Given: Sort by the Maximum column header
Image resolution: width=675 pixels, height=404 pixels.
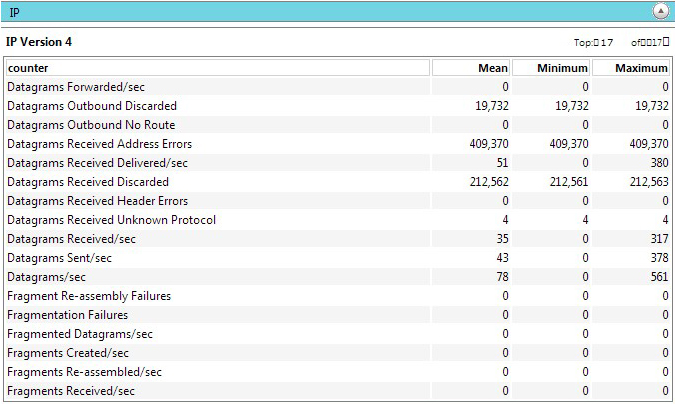Looking at the screenshot, I should (x=631, y=68).
